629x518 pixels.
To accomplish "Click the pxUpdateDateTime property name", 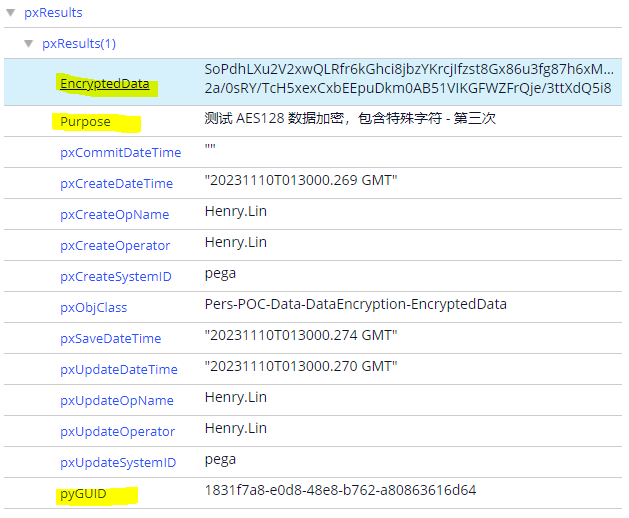I will [118, 370].
